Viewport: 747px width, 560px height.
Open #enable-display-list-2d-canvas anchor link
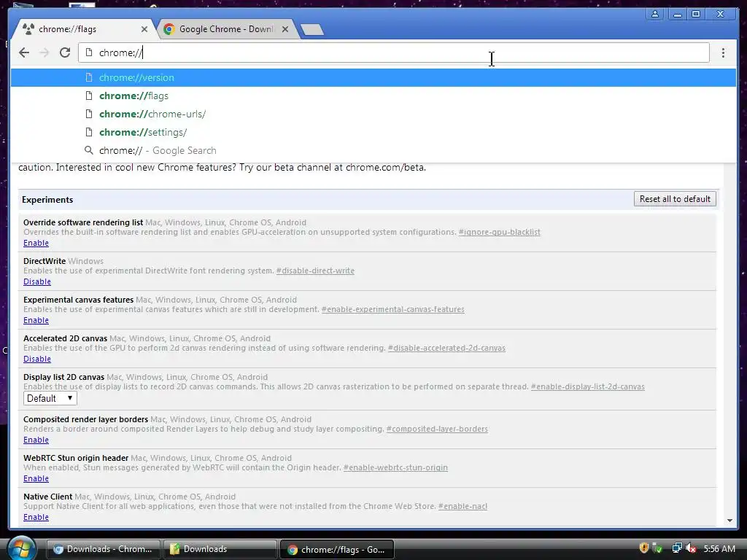coord(587,386)
